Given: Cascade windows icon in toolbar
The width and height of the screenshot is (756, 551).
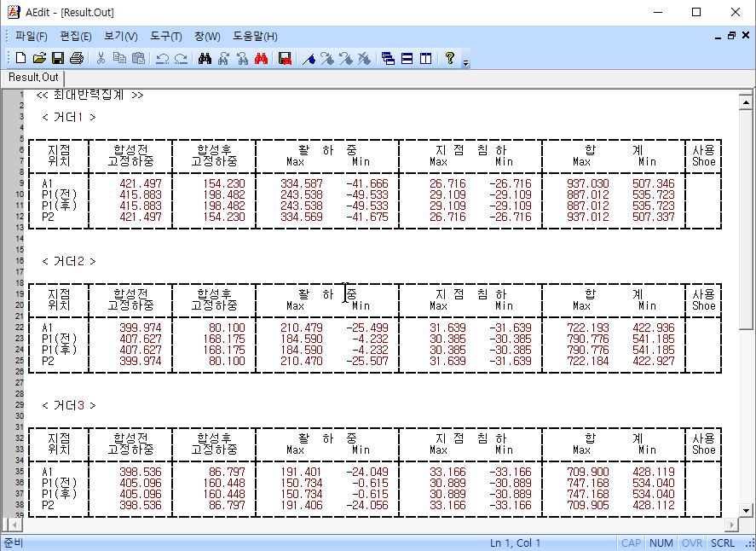Looking at the screenshot, I should [388, 58].
